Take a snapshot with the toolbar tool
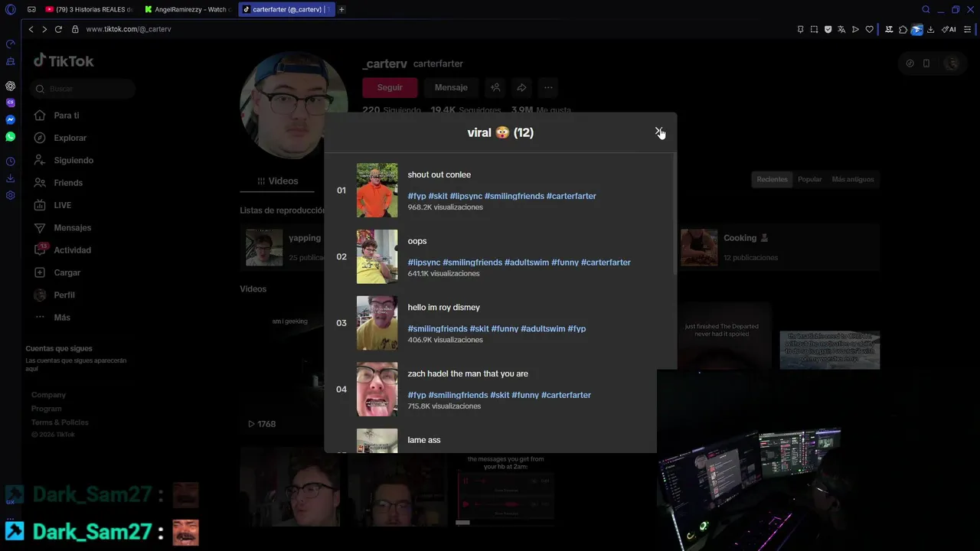Screen dimensions: 980x551 click(x=814, y=29)
